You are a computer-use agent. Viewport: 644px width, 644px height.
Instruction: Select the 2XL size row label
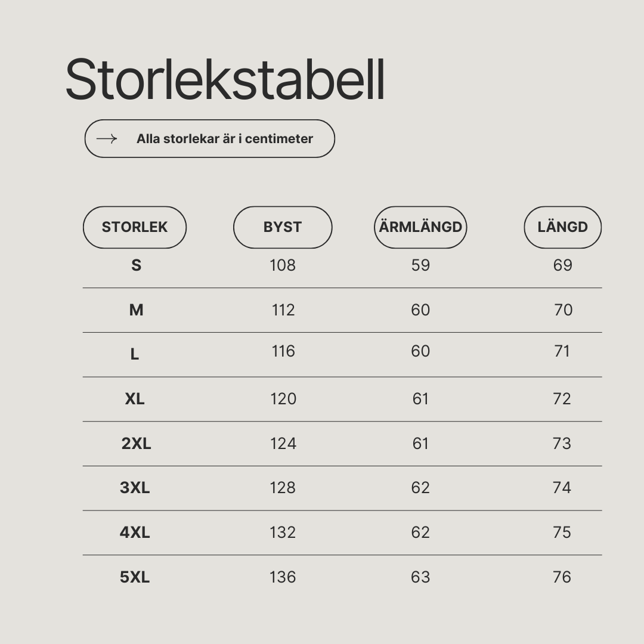point(137,444)
